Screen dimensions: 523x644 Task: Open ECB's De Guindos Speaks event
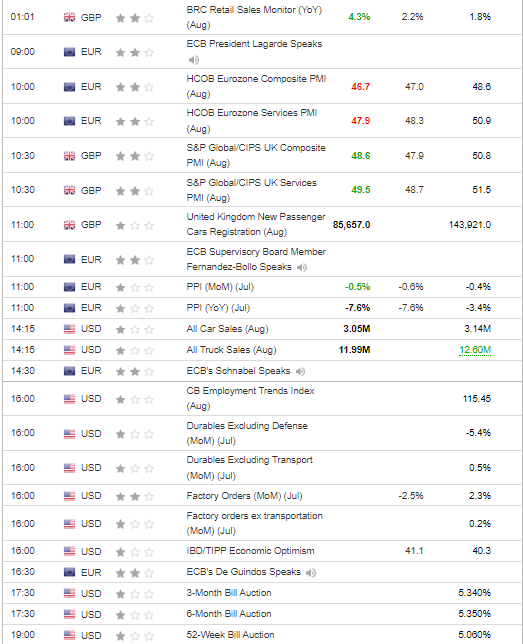pyautogui.click(x=244, y=572)
